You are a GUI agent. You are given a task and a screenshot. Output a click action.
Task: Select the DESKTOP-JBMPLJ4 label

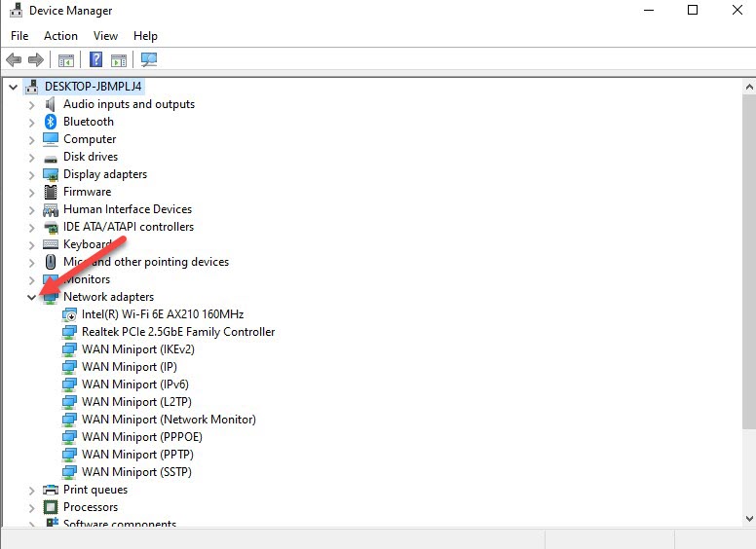coord(94,87)
